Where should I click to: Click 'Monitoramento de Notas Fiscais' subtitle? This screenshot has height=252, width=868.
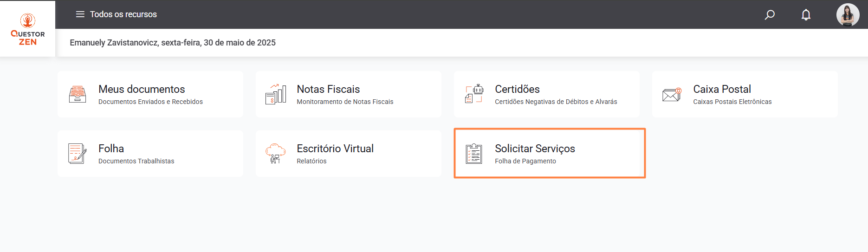coord(345,102)
